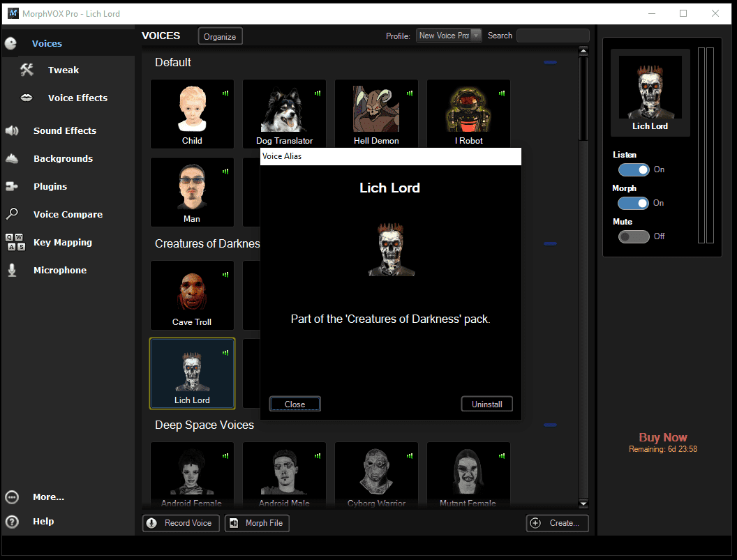Click the Organize button

[220, 36]
